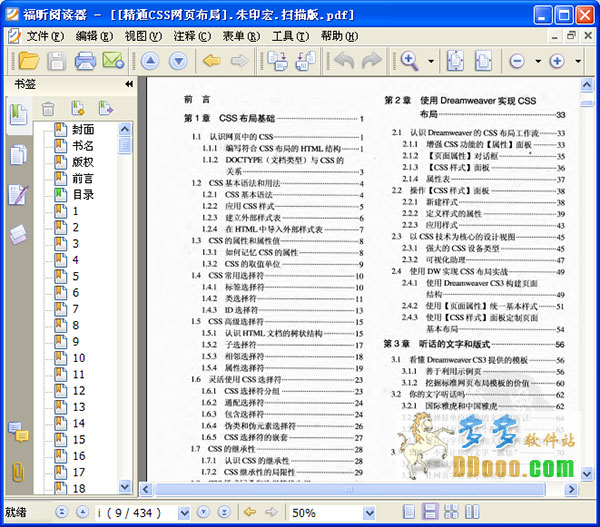Select the 目录 bookmark
600x527 pixels.
click(83, 195)
